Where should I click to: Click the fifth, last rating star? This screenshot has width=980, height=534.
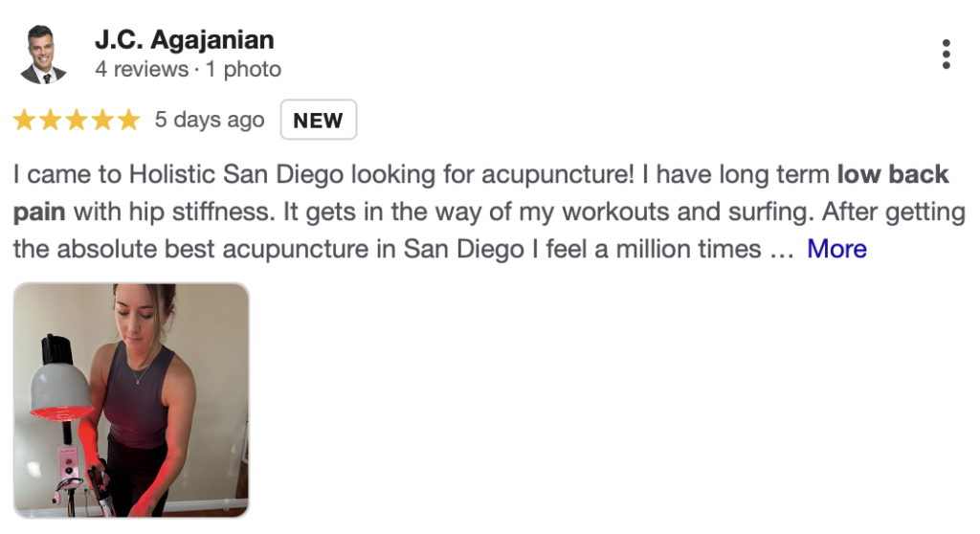(127, 121)
